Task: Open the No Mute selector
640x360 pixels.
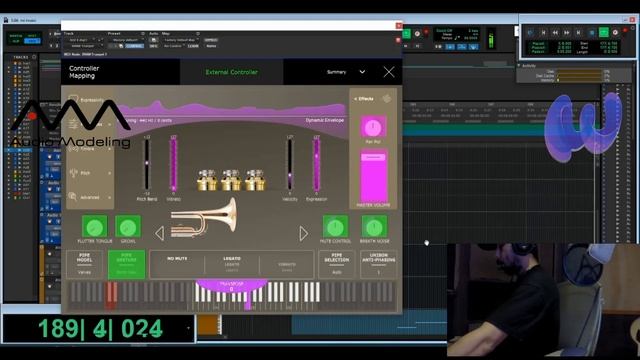Action: [x=177, y=264]
